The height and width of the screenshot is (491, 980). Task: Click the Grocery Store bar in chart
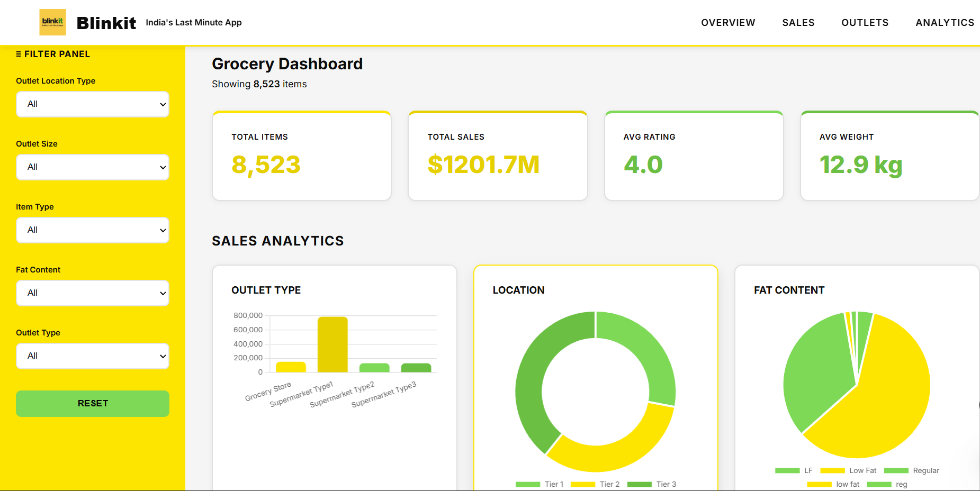pos(291,367)
